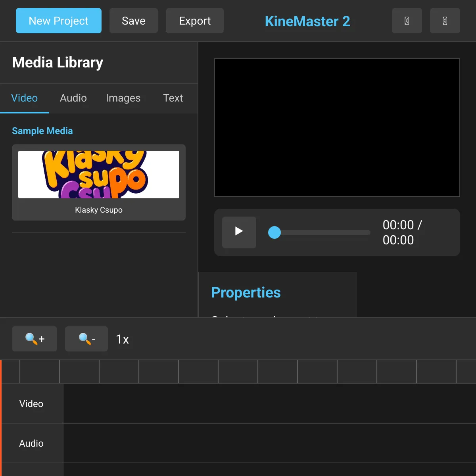Click the Media Library heading
The image size is (476, 476).
[58, 62]
